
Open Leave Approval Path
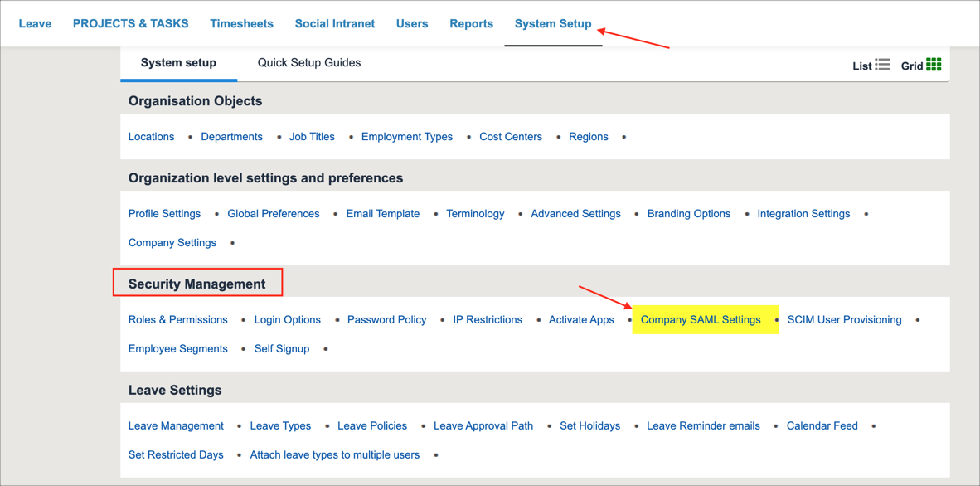[483, 425]
